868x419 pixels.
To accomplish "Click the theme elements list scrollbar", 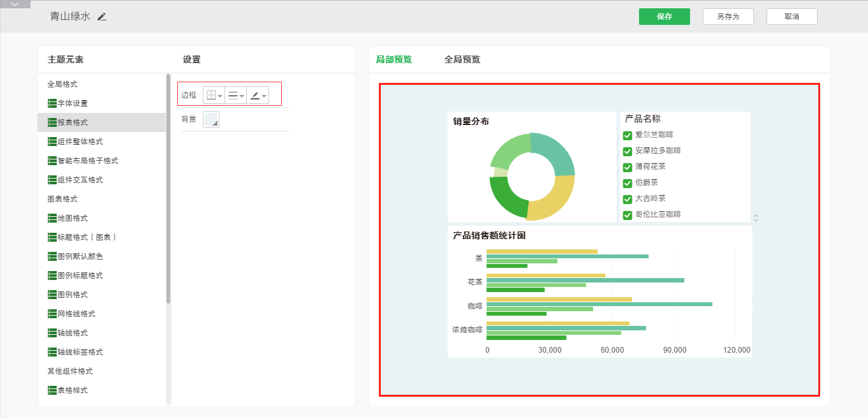I will coord(168,191).
